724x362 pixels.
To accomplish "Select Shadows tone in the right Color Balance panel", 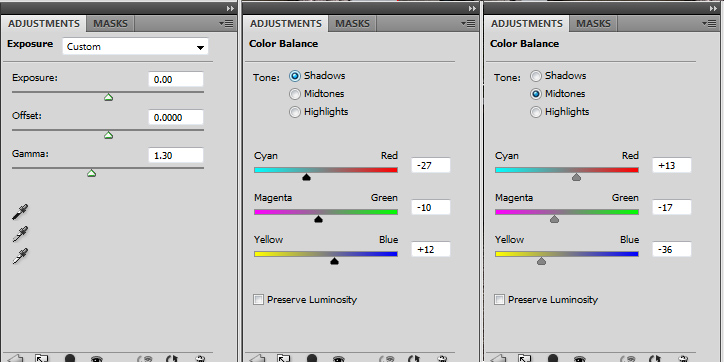I will (x=536, y=76).
